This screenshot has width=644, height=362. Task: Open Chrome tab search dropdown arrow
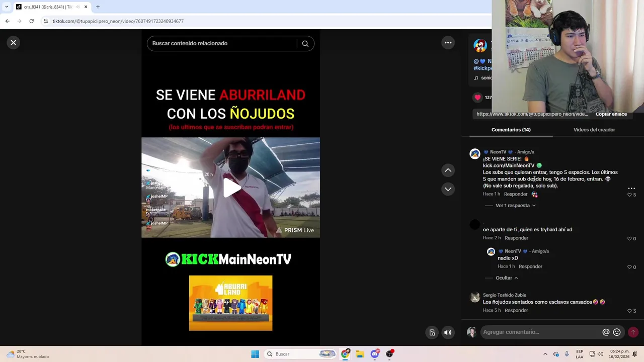tap(7, 7)
